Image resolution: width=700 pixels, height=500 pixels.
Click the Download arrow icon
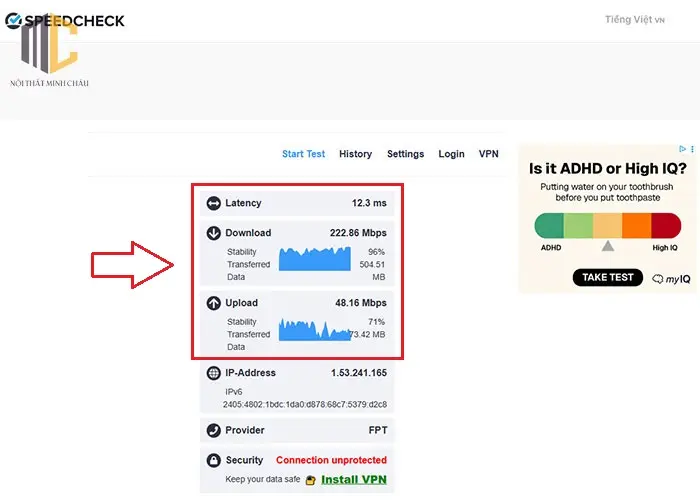[213, 233]
